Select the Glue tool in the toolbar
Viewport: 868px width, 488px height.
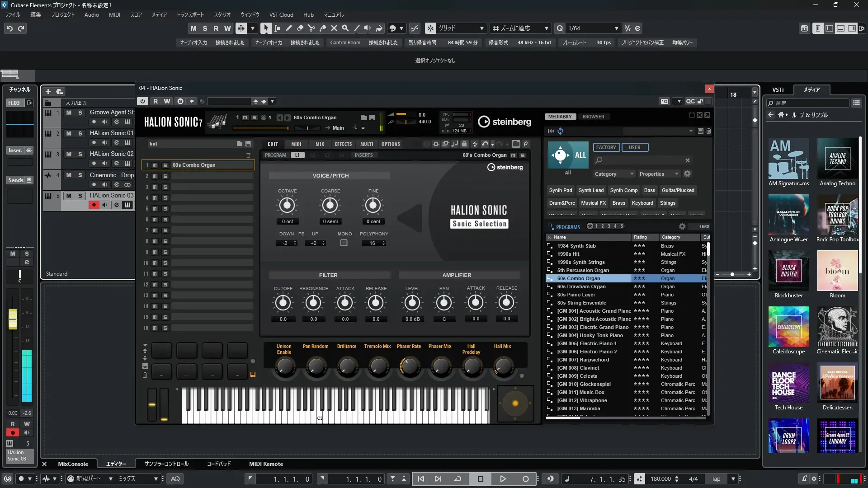323,28
